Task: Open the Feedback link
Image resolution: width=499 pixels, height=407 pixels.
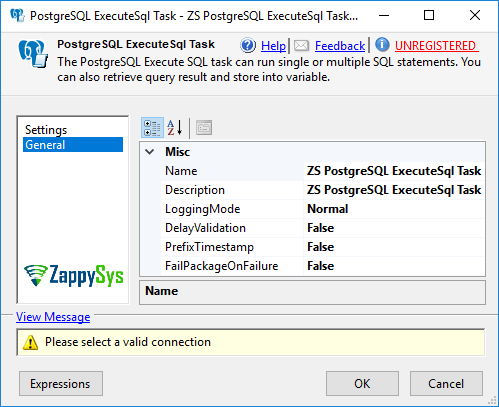Action: (340, 46)
